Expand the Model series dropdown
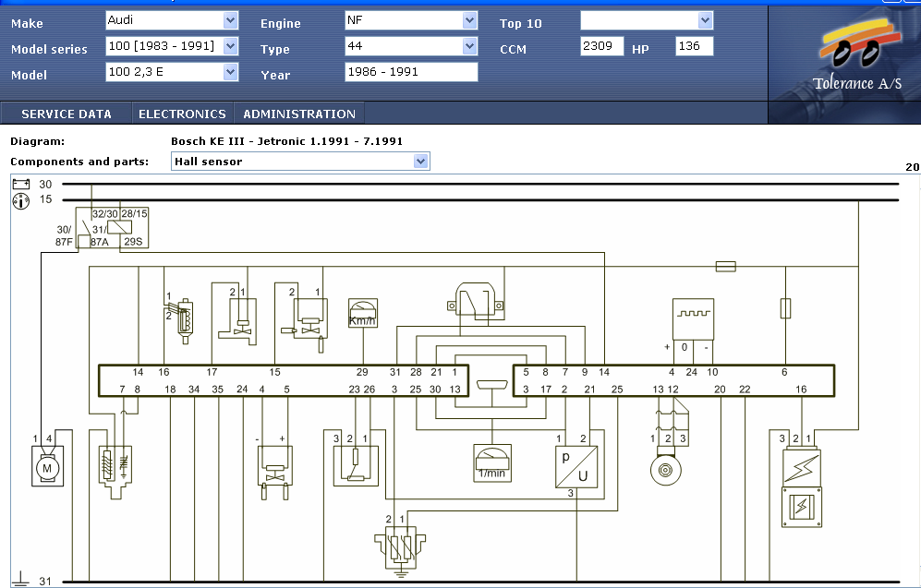The height and width of the screenshot is (588, 921). (172, 46)
